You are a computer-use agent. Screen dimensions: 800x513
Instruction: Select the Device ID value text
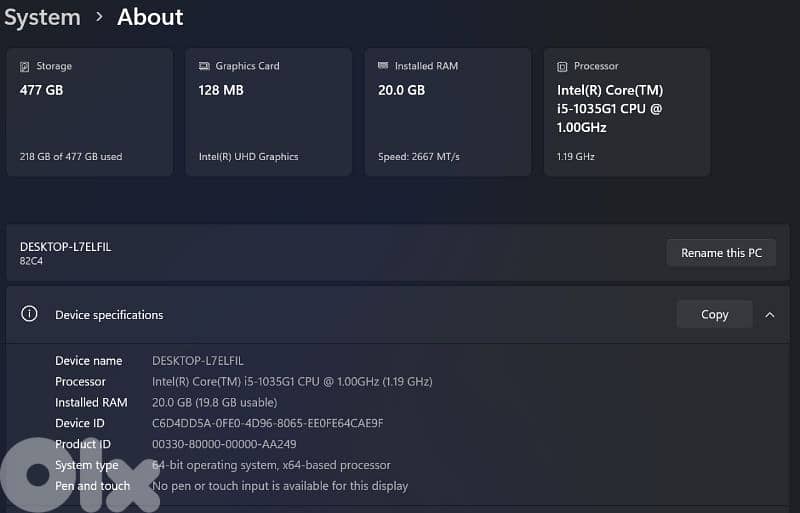pos(267,423)
